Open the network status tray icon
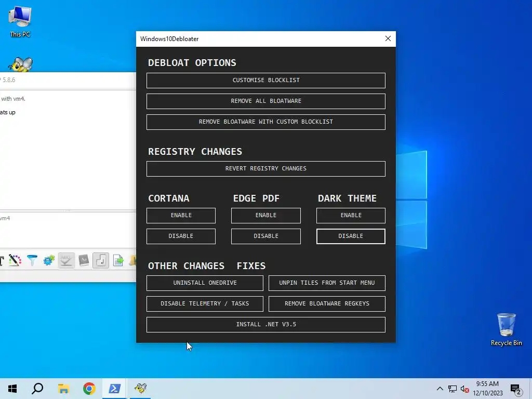 point(453,389)
